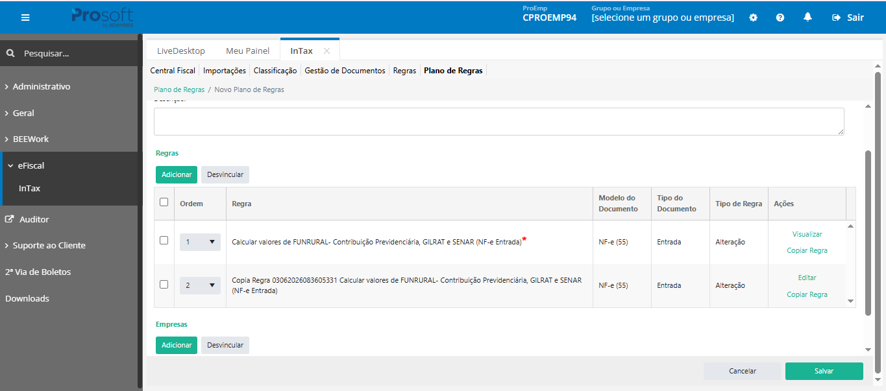Open Central Fiscal menu
The image size is (886, 391).
(172, 71)
